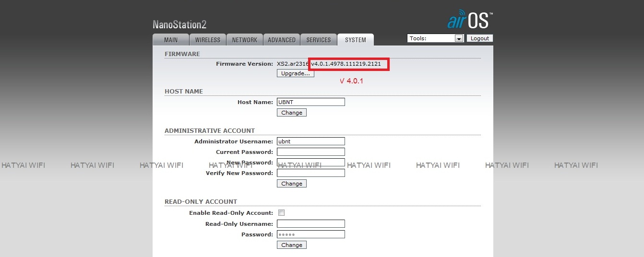644x257 pixels.
Task: Go to the NETWORK tab
Action: [x=244, y=40]
